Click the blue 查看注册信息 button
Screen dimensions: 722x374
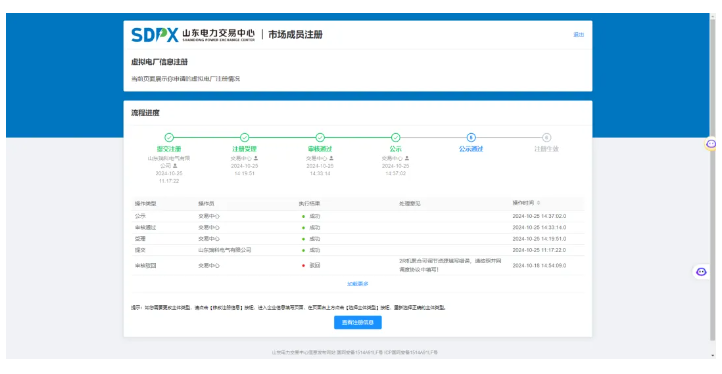358,322
